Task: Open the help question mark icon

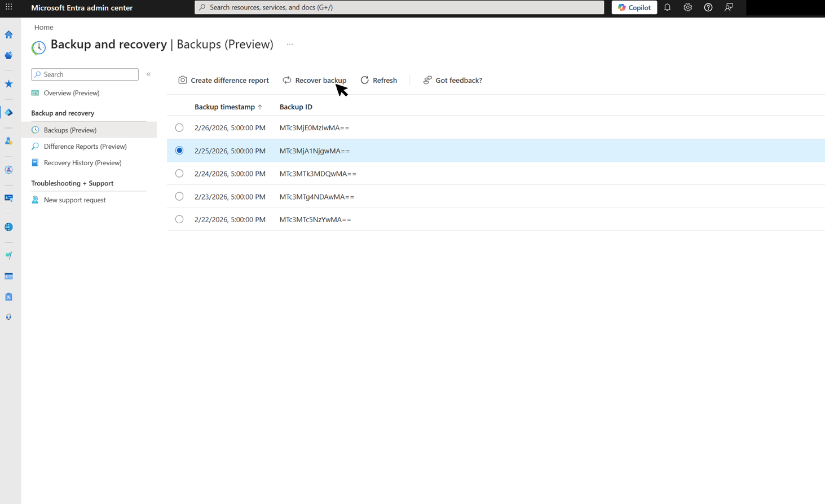Action: pos(708,7)
